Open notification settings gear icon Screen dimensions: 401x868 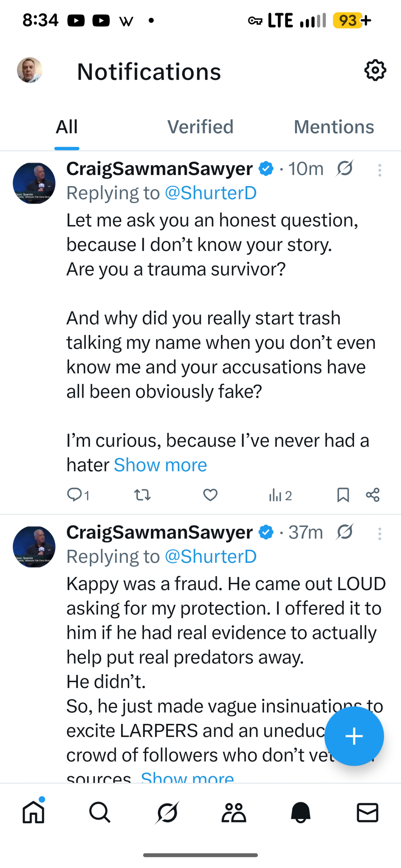pyautogui.click(x=375, y=71)
